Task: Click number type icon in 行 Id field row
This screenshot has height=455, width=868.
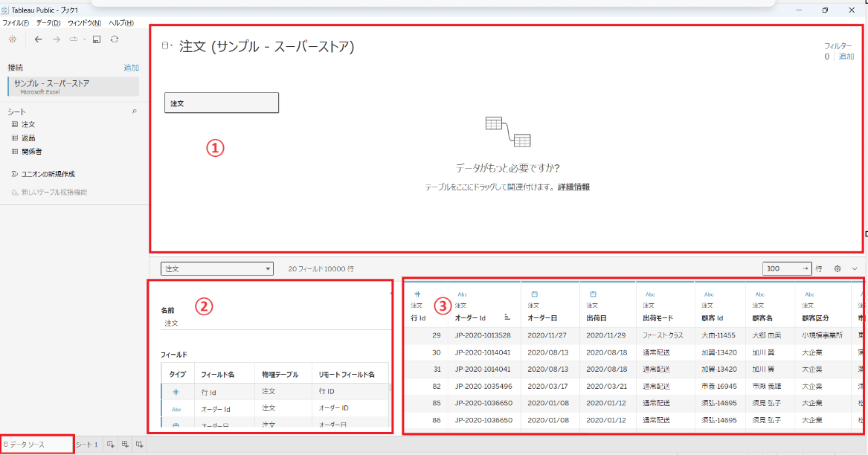Action: click(x=176, y=392)
